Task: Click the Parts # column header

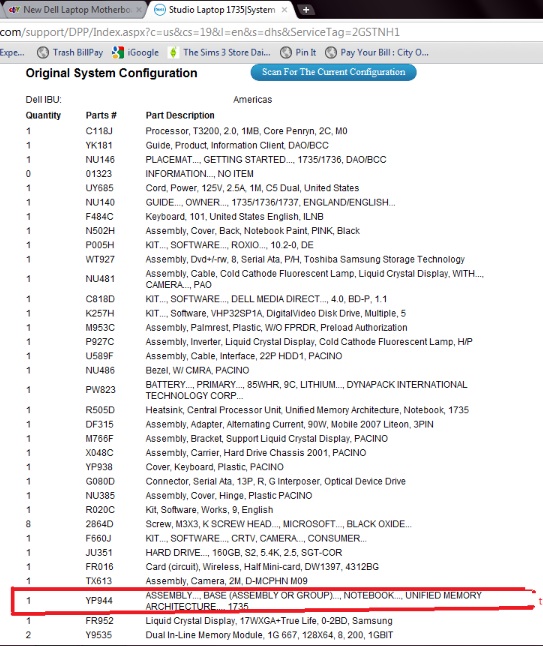Action: tap(101, 115)
